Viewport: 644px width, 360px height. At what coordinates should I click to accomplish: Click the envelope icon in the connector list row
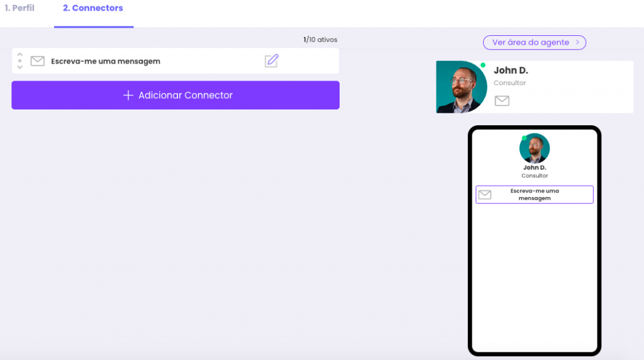click(38, 61)
